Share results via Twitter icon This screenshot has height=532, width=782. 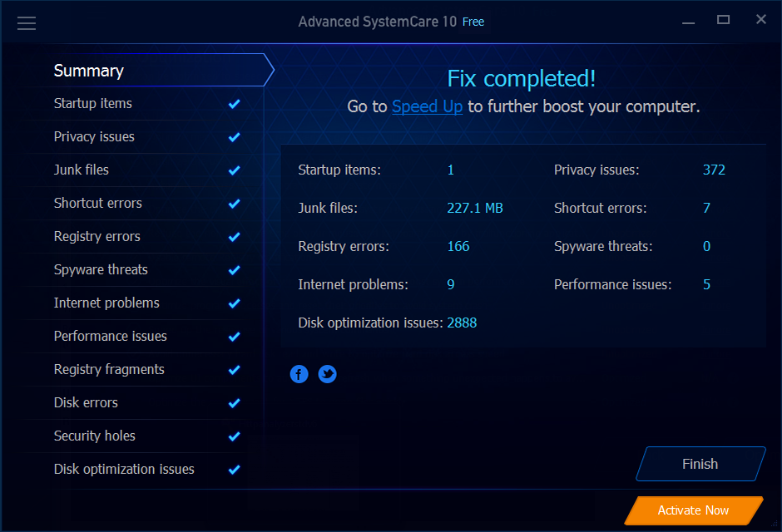click(327, 374)
